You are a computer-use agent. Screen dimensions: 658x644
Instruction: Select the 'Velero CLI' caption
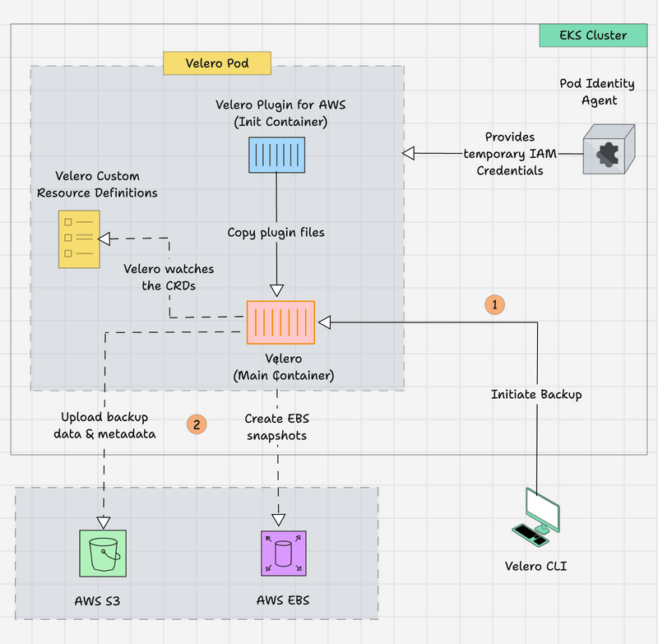[536, 566]
